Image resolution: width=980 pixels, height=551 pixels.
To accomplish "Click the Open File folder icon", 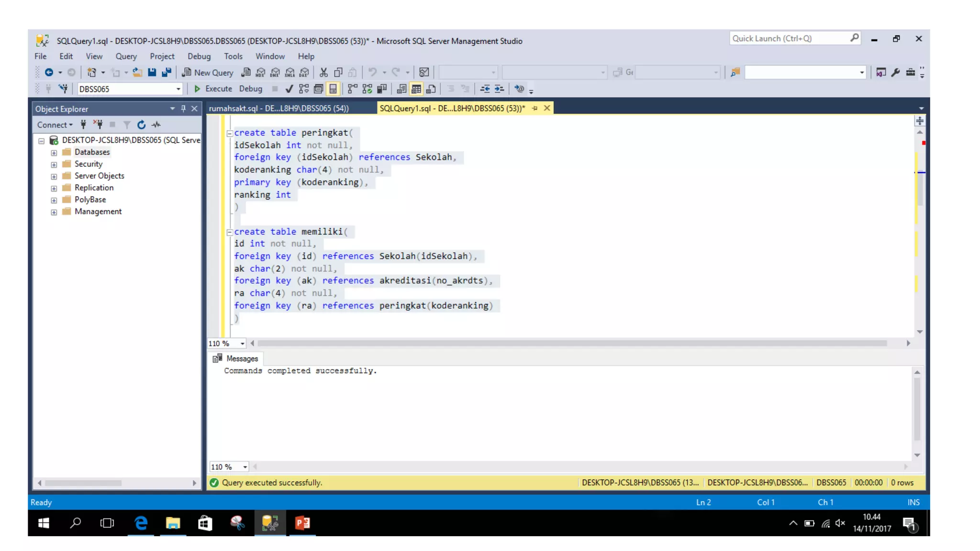I will click(x=137, y=72).
